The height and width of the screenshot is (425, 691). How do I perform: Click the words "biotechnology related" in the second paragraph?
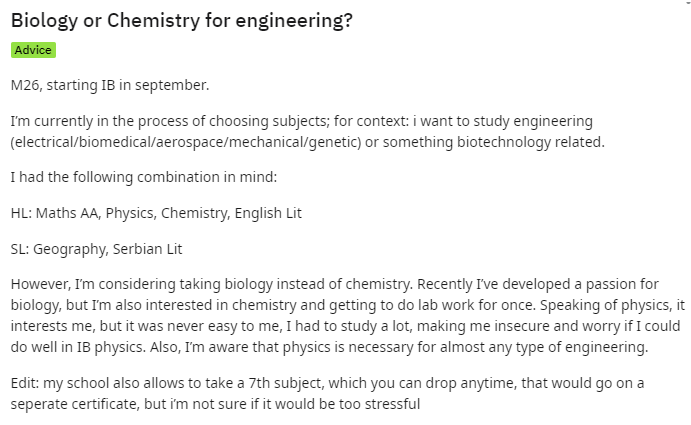530,142
